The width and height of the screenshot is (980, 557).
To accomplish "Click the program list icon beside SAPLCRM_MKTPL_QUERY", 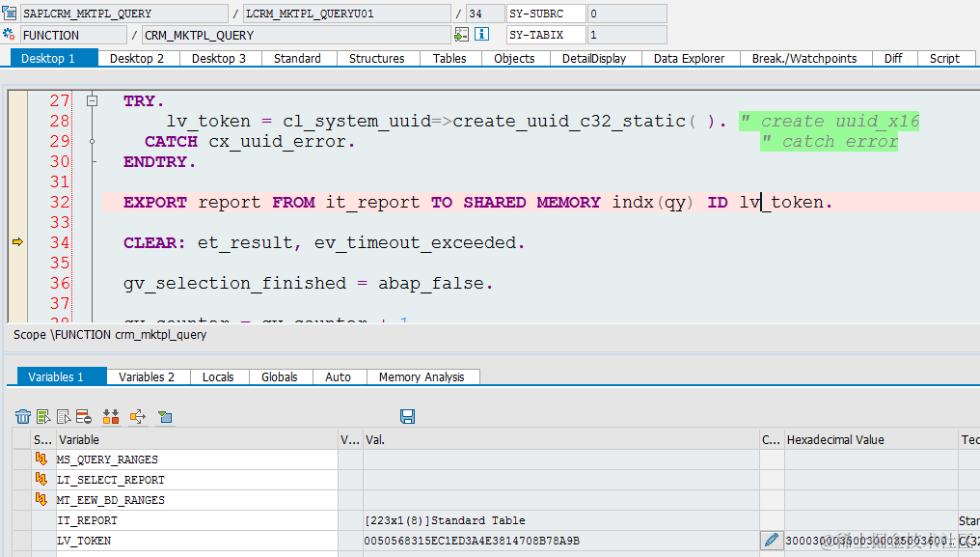I will click(x=10, y=13).
